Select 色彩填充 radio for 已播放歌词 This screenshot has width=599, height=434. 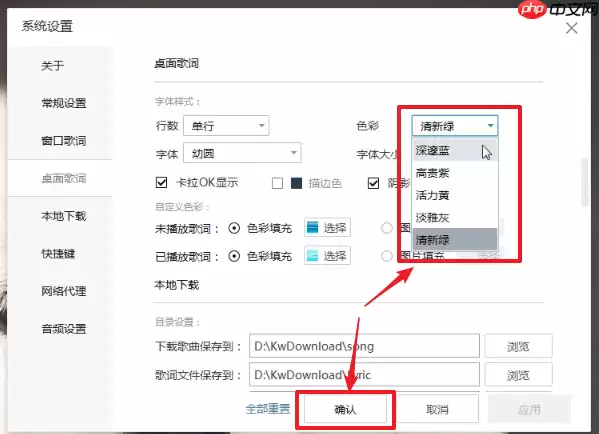point(234,256)
